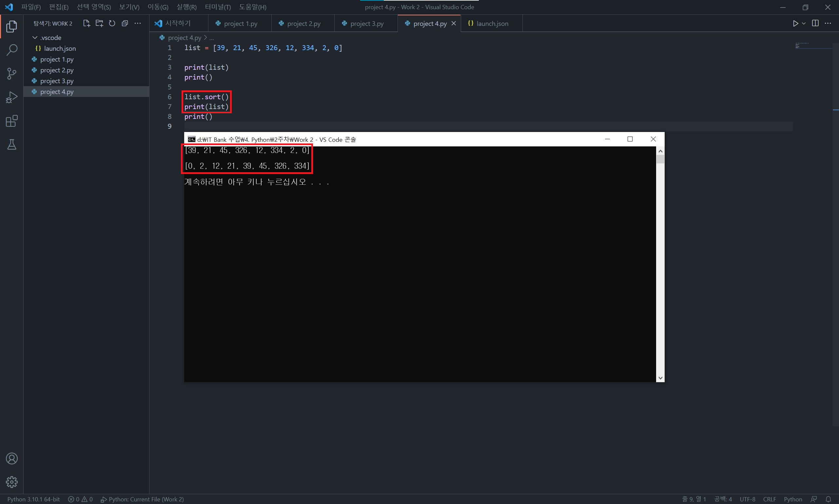Click the console window scroll down arrow
The height and width of the screenshot is (504, 839).
point(660,378)
